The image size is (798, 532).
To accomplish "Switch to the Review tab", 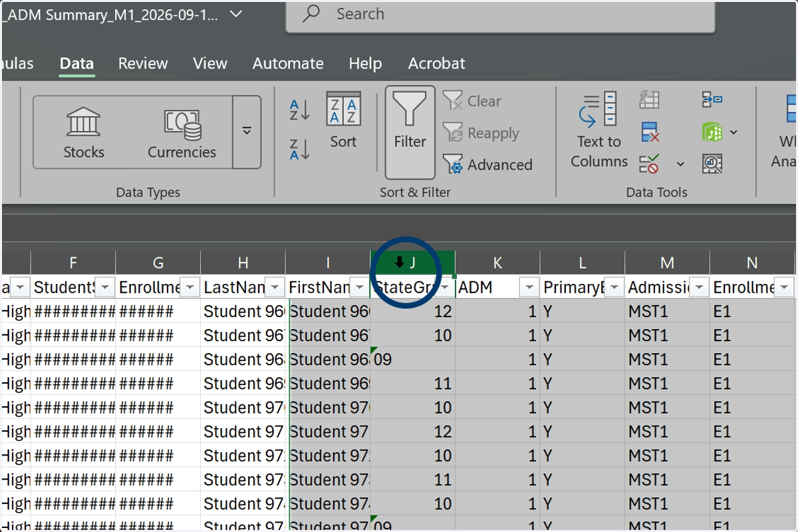I will (143, 64).
